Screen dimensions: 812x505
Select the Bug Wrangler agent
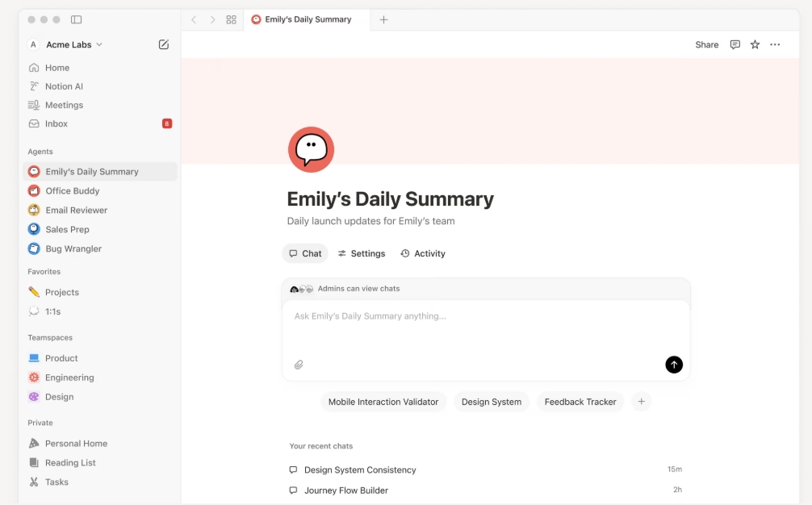click(x=100, y=249)
